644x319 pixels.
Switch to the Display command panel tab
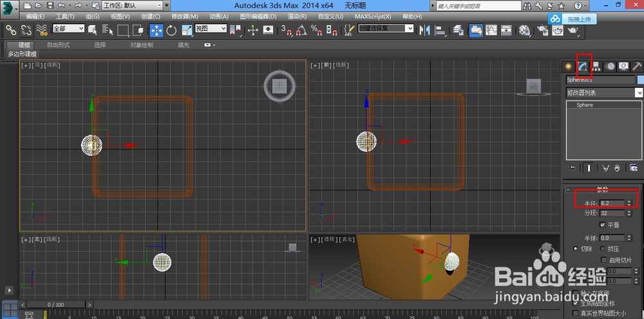[624, 66]
